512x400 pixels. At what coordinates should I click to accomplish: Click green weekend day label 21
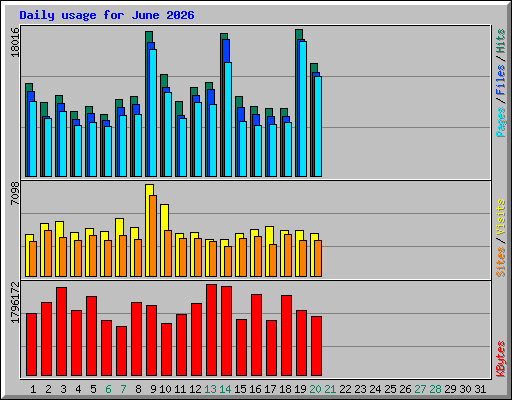pyautogui.click(x=330, y=389)
